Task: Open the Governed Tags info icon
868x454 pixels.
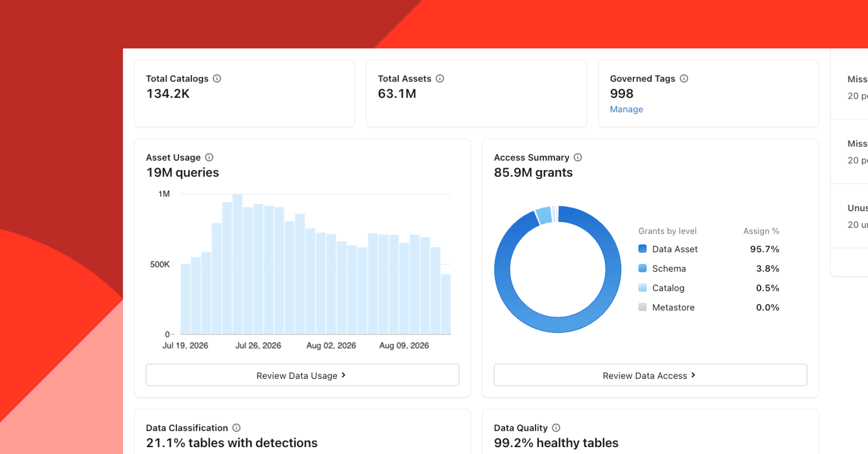Action: (684, 78)
